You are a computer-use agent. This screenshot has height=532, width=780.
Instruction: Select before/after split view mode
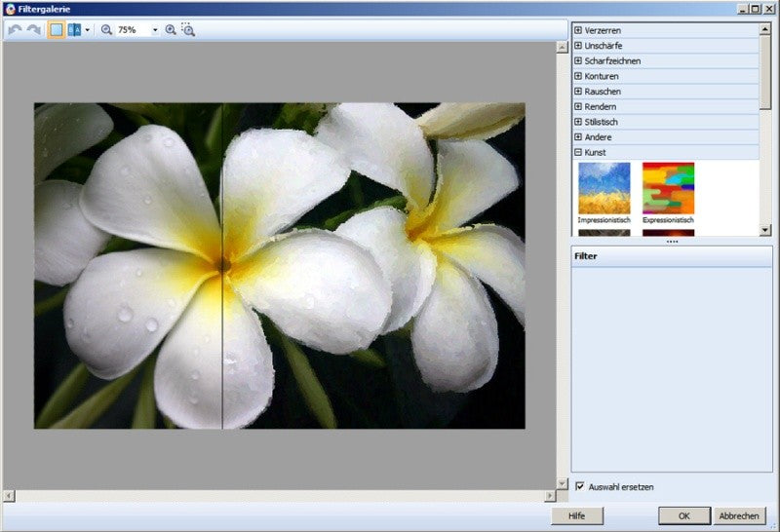coord(75,30)
